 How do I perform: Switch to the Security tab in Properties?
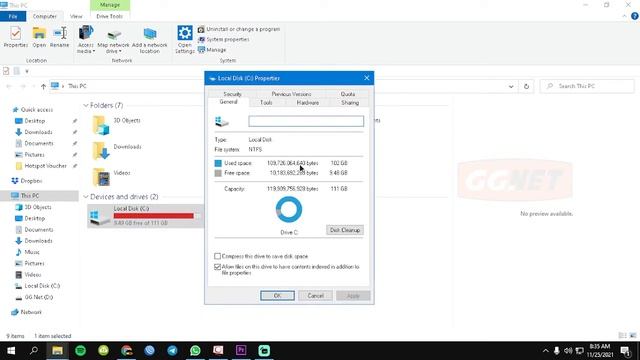point(233,94)
